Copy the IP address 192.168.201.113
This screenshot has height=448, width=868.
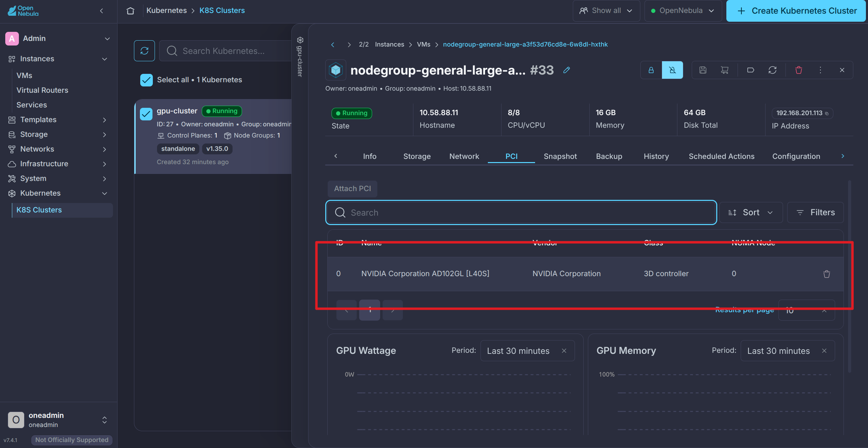coord(827,113)
